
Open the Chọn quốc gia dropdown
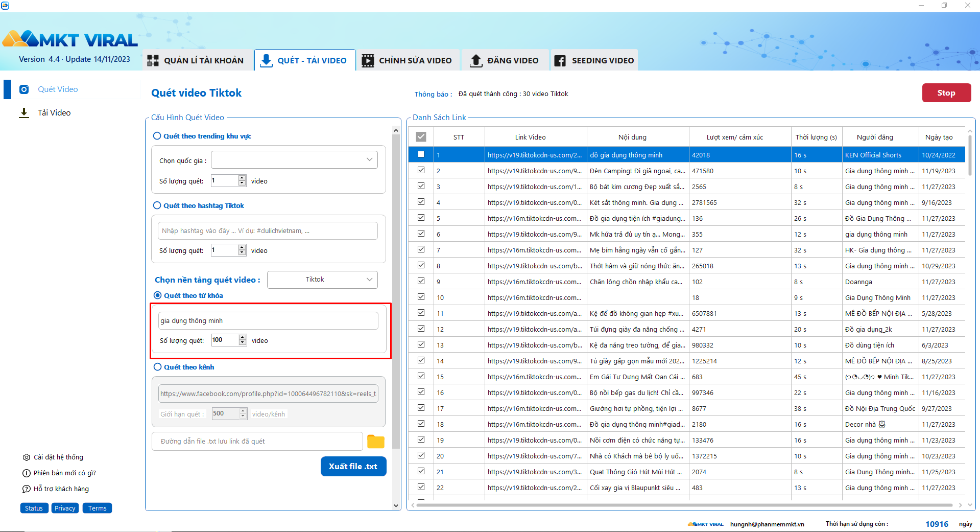295,160
